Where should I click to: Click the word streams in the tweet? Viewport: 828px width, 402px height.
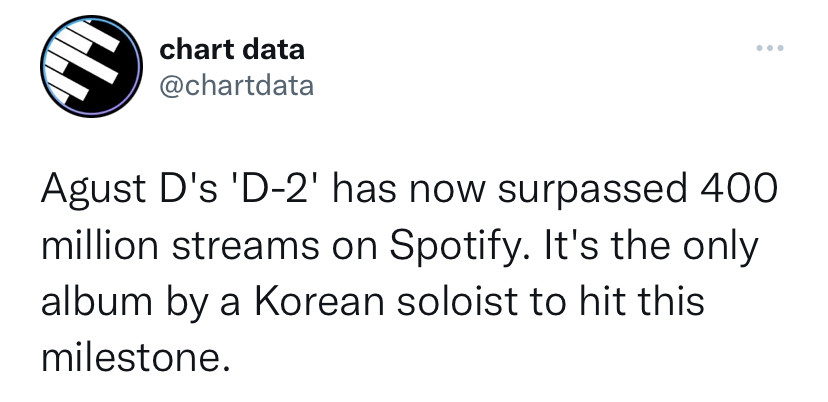246,246
